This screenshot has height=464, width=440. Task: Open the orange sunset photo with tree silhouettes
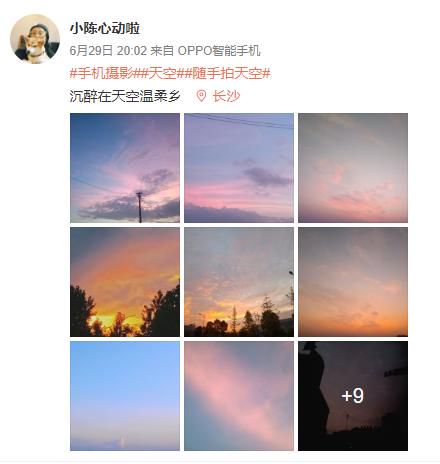point(125,282)
